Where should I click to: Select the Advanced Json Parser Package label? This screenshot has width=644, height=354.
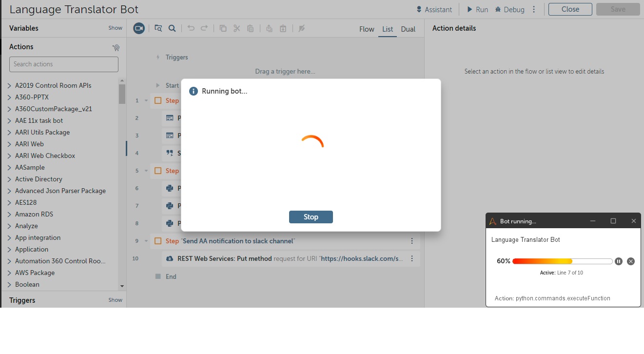[60, 191]
